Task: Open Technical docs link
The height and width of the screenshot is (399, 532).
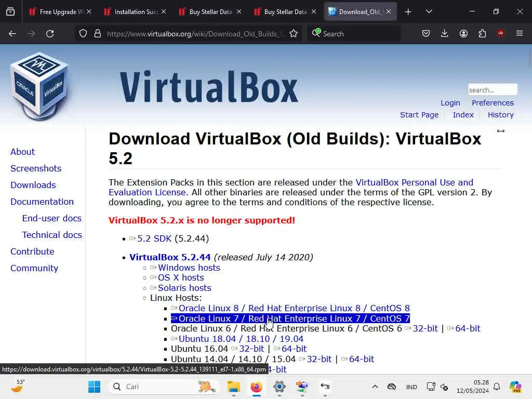Action: click(52, 235)
